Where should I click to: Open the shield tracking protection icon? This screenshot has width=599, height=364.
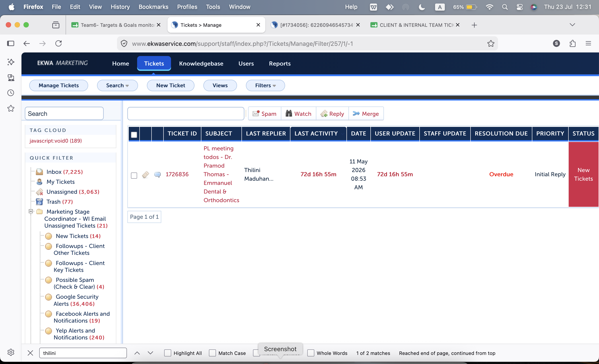pos(124,43)
